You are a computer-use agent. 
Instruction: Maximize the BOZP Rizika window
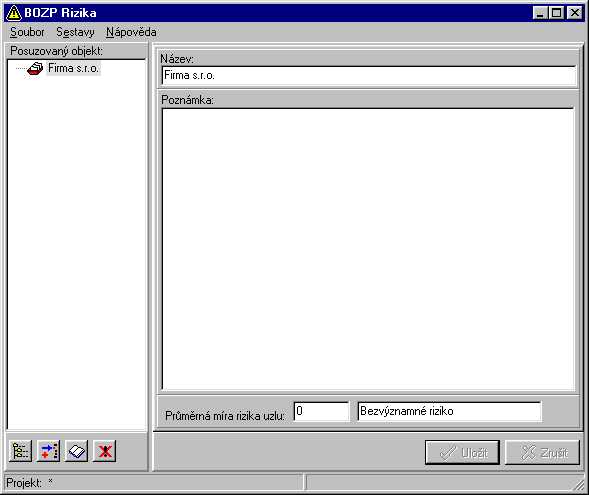pos(557,13)
